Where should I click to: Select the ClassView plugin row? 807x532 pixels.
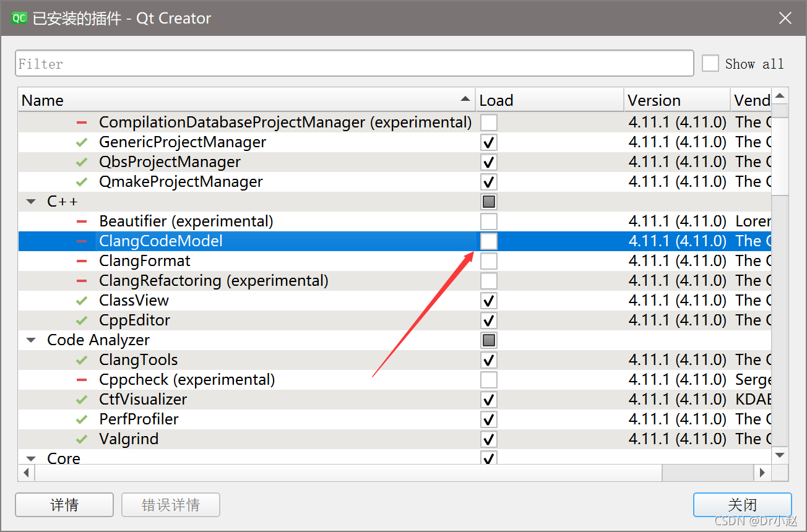pos(395,301)
